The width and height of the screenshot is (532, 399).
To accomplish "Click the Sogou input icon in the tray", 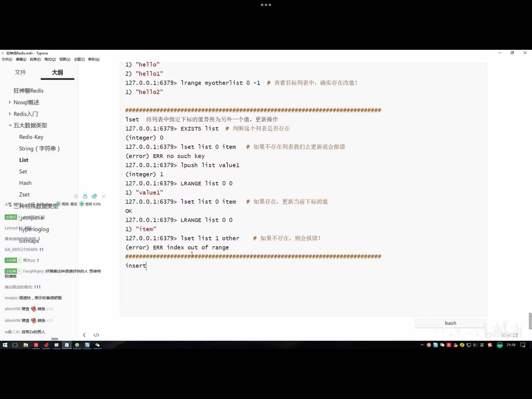I will tap(490, 345).
